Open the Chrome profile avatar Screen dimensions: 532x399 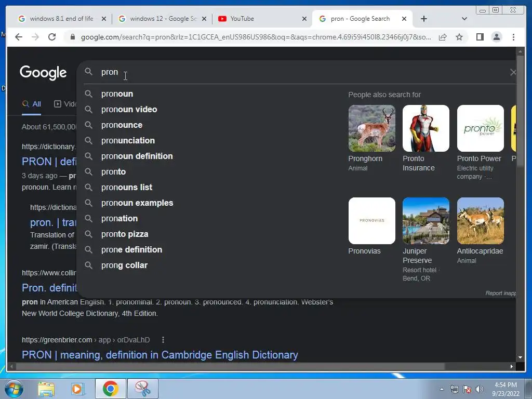(x=497, y=37)
